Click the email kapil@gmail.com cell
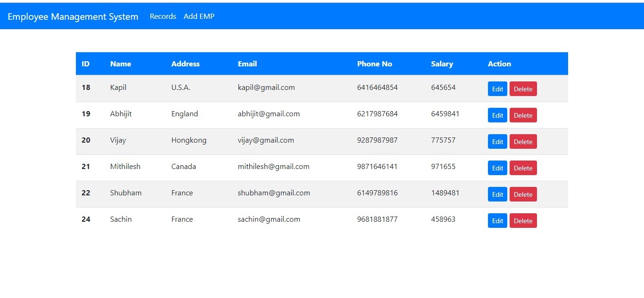The width and height of the screenshot is (644, 298). 266,88
